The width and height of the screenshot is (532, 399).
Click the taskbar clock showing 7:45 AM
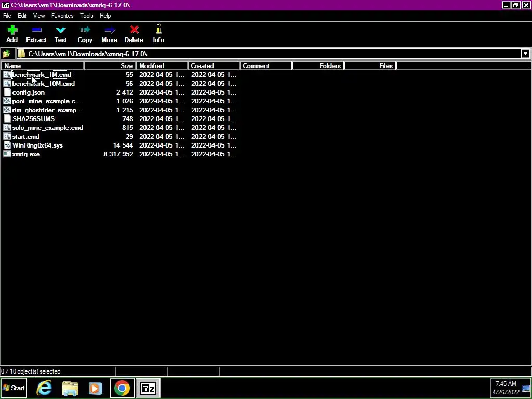tap(506, 388)
